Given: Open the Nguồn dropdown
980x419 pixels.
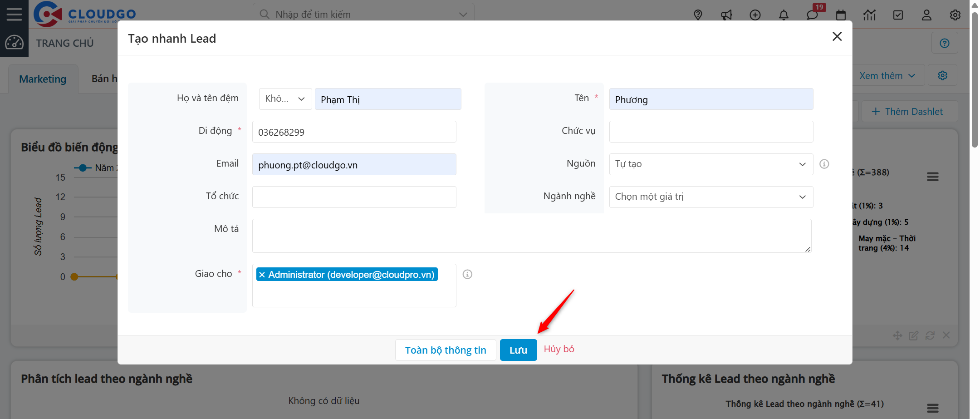Looking at the screenshot, I should (x=710, y=164).
